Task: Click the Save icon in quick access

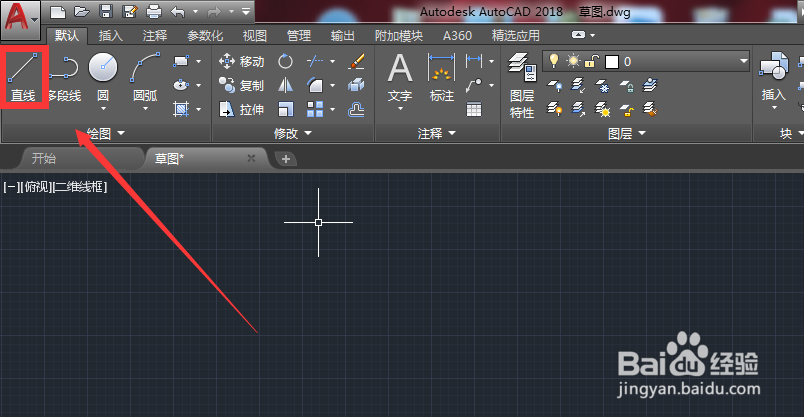Action: pyautogui.click(x=106, y=11)
